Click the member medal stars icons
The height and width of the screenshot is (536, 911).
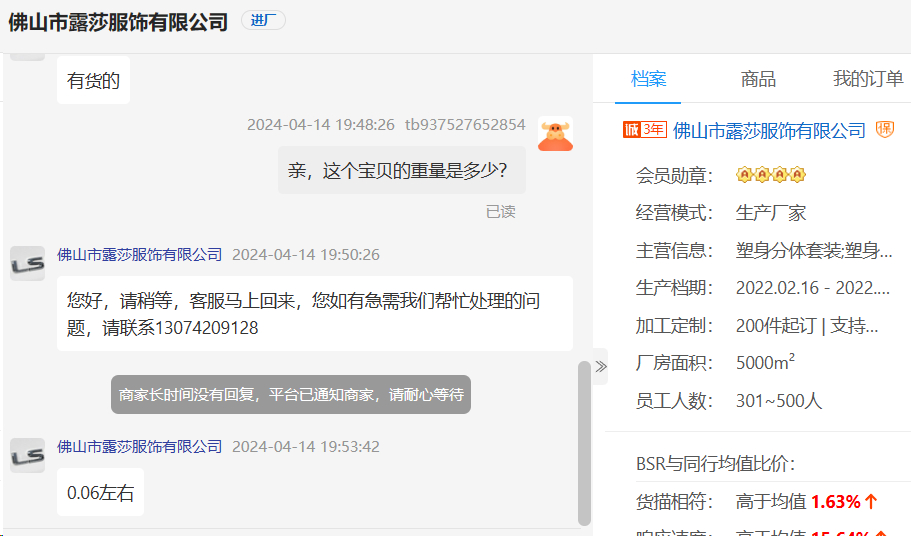(x=771, y=174)
